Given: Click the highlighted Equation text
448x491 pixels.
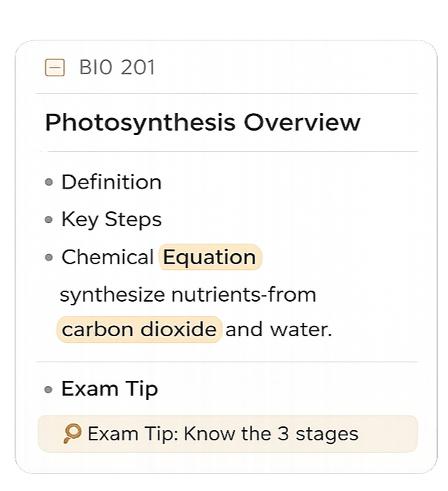Looking at the screenshot, I should point(210,258).
